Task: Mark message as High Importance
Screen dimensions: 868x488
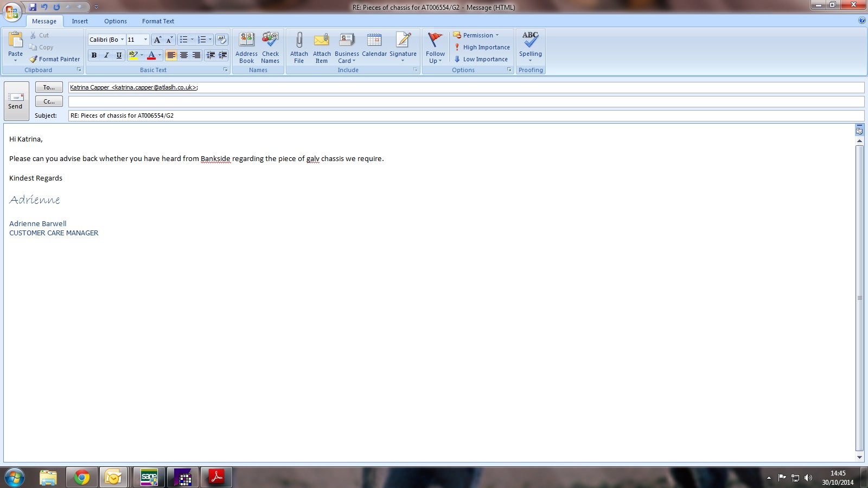Action: tap(482, 47)
